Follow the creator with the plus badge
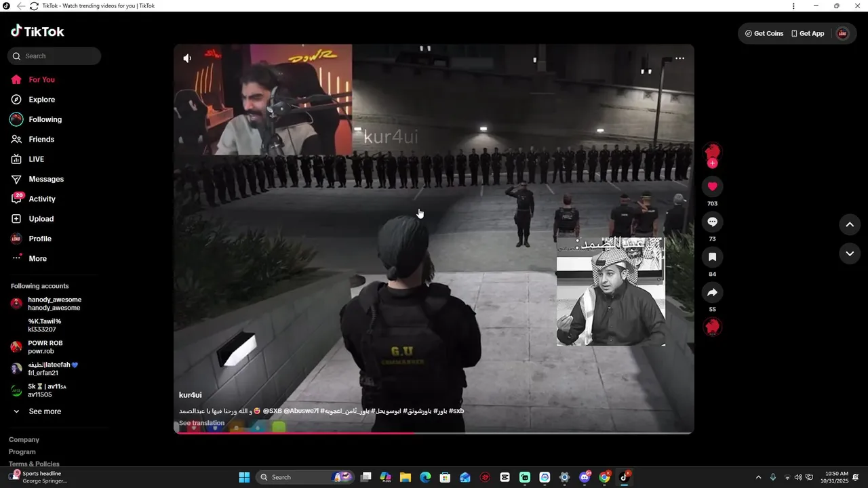Viewport: 868px width, 488px height. [x=712, y=163]
